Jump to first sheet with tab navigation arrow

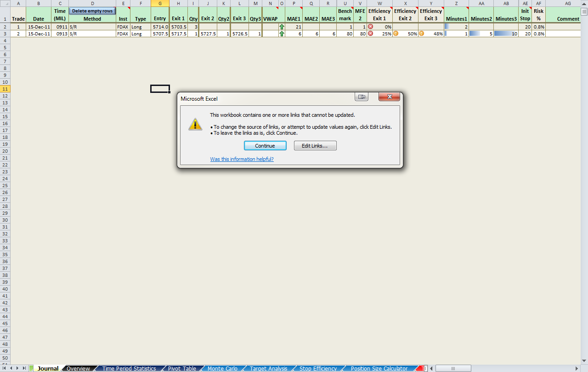pos(5,368)
